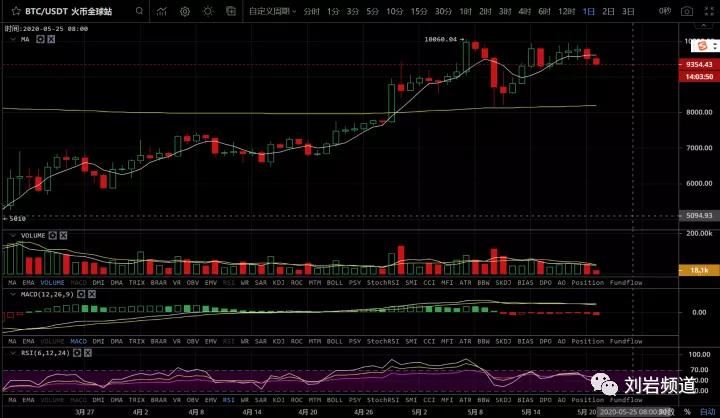The height and width of the screenshot is (418, 720).
Task: Open the symbol search magnifier
Action: (139, 11)
